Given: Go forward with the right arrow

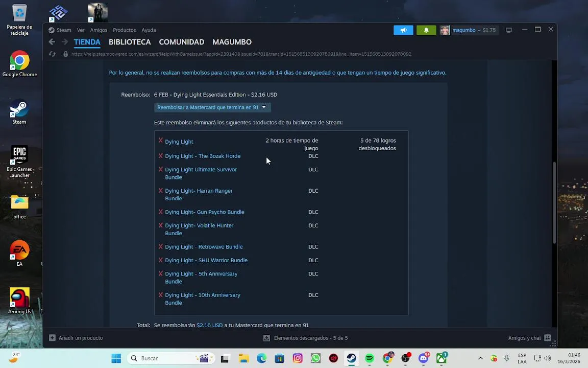Looking at the screenshot, I should pos(64,42).
